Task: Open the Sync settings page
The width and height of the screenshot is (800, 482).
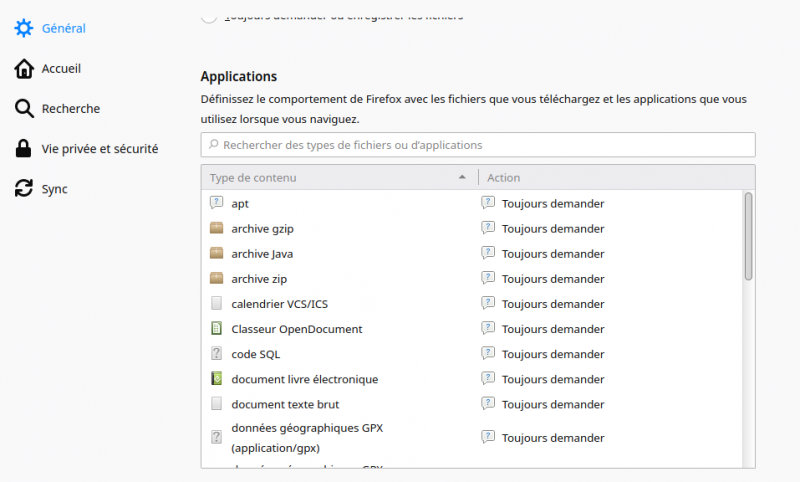Action: click(x=55, y=189)
